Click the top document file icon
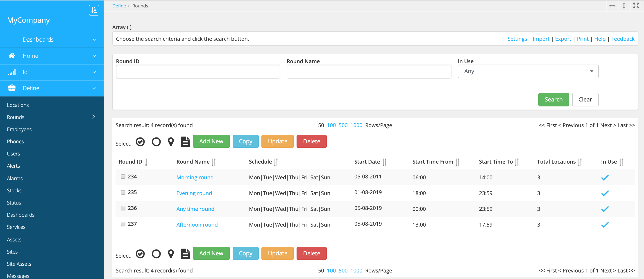The width and height of the screenshot is (644, 279). tap(185, 142)
